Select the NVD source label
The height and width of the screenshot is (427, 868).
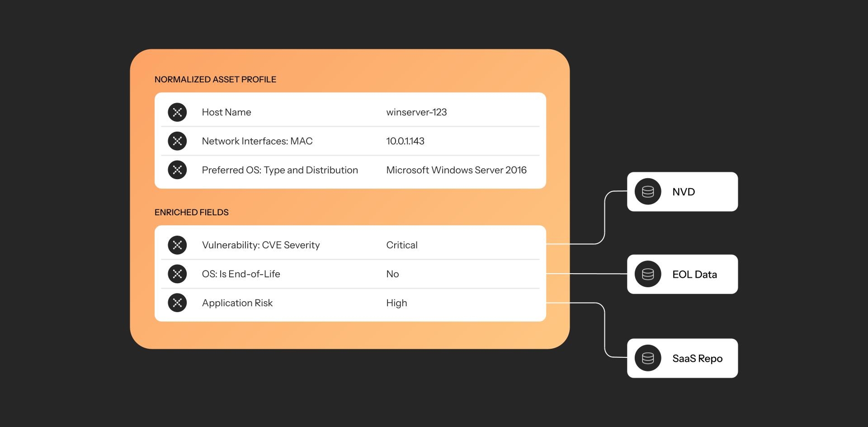684,192
